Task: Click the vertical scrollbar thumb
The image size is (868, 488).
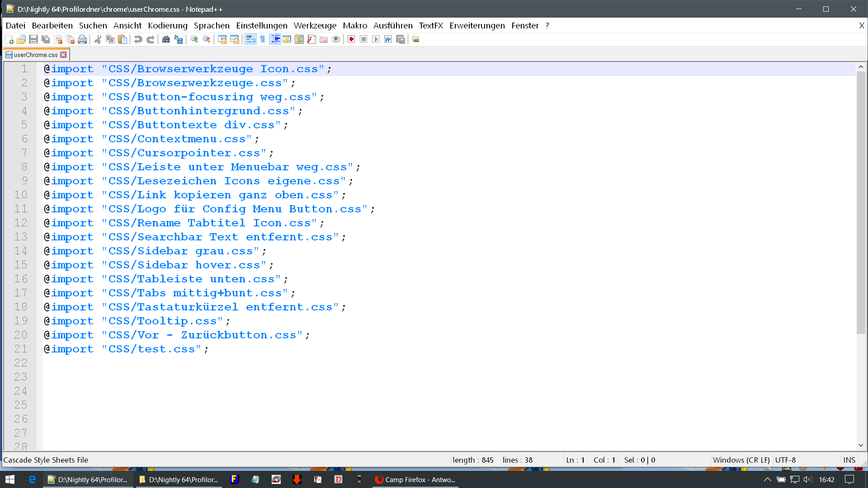Action: pyautogui.click(x=861, y=203)
